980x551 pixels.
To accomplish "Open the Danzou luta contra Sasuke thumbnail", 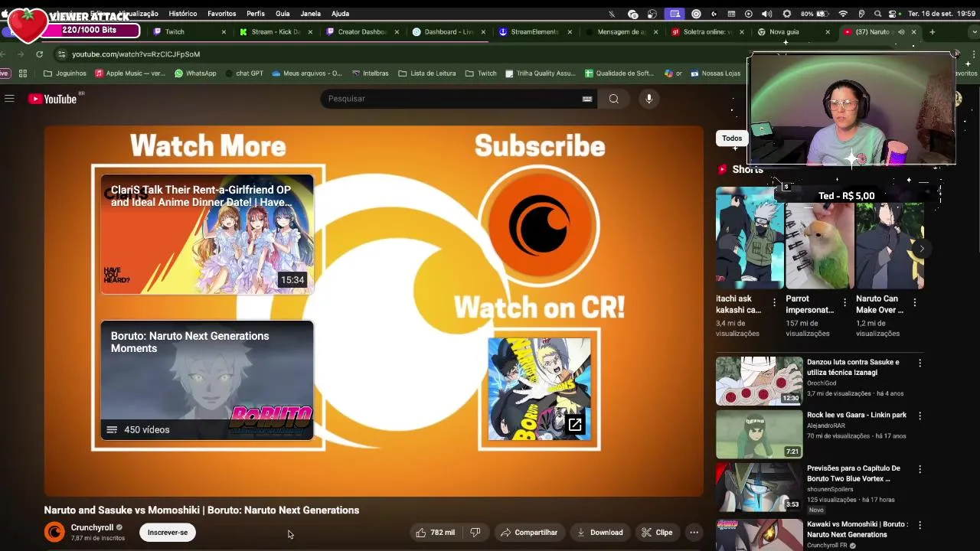I will coord(759,380).
